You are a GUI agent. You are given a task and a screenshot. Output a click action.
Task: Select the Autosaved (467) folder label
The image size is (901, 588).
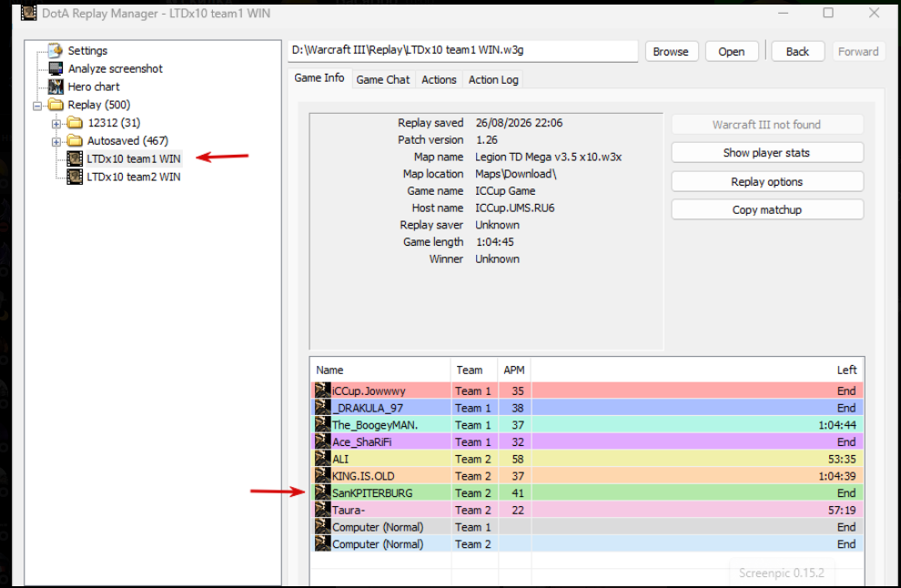click(x=127, y=141)
